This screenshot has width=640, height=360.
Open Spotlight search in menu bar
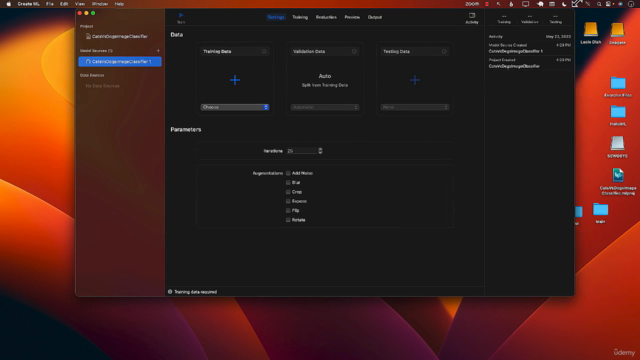tap(599, 4)
